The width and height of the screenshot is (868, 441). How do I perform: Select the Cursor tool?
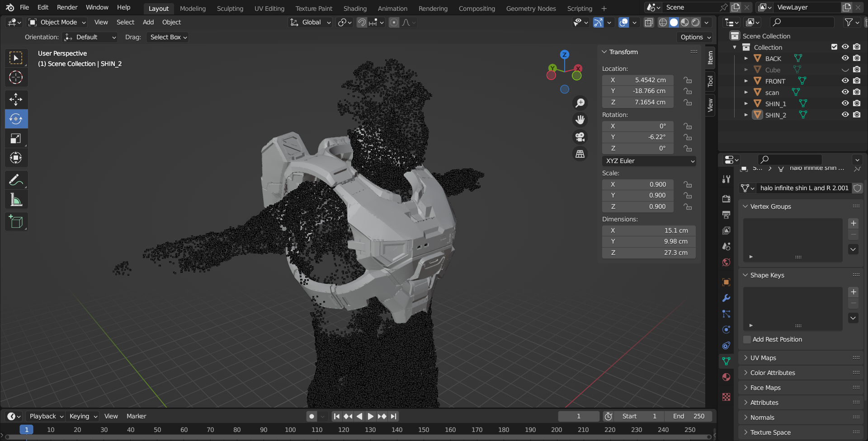pyautogui.click(x=16, y=78)
